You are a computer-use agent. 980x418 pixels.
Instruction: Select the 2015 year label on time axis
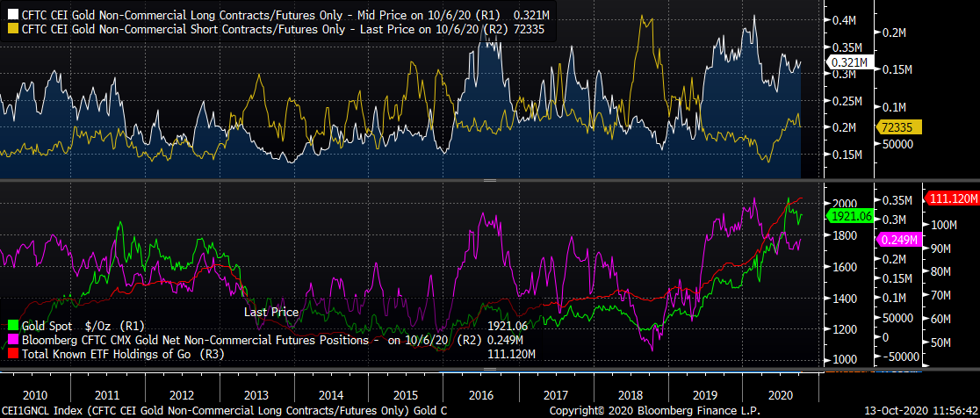[407, 395]
